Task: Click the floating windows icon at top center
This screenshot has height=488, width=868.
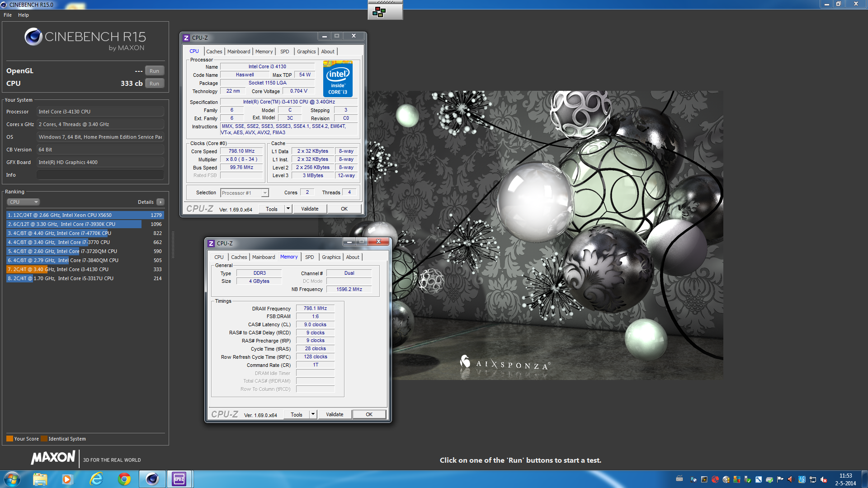Action: [379, 12]
